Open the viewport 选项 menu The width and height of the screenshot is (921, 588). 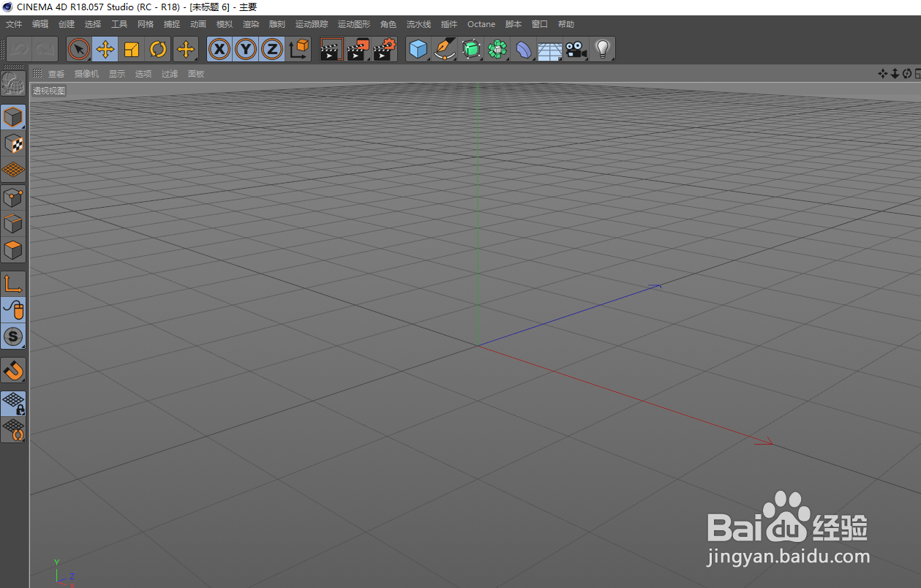coord(143,74)
